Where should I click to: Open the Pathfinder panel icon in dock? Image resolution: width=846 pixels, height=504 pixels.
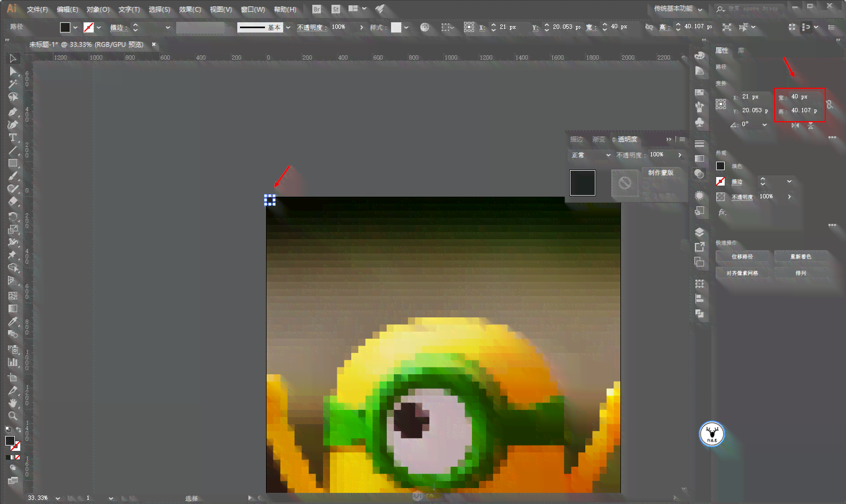[700, 314]
